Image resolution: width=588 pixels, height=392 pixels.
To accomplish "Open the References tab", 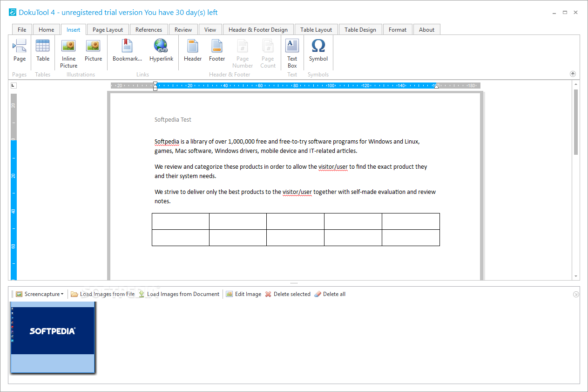I will tap(149, 29).
